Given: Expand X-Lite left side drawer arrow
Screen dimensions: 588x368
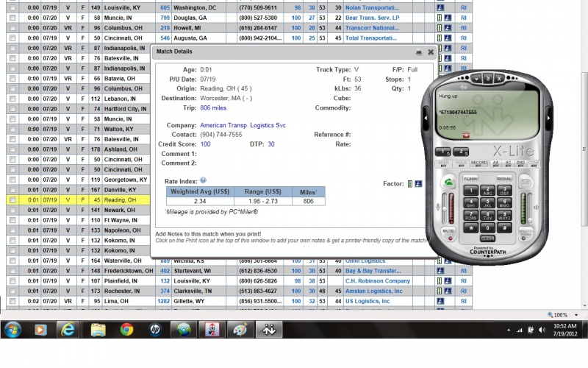Looking at the screenshot, I should (426, 118).
